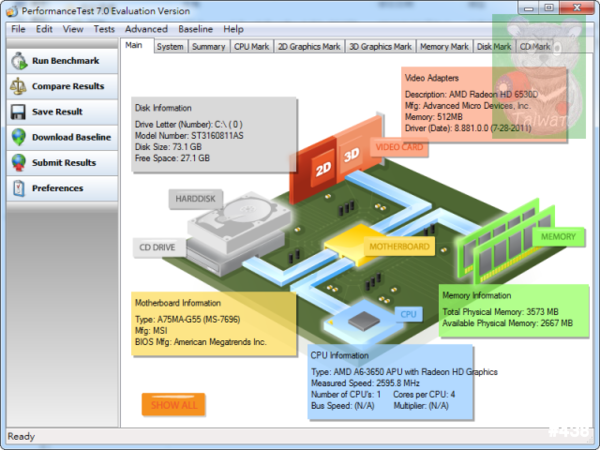The height and width of the screenshot is (450, 600).
Task: Select the red 3D graphics block
Action: point(351,155)
